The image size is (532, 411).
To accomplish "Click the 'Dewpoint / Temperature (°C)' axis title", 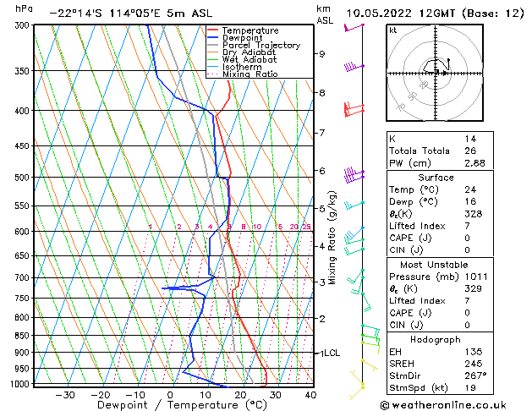I will pyautogui.click(x=183, y=405).
